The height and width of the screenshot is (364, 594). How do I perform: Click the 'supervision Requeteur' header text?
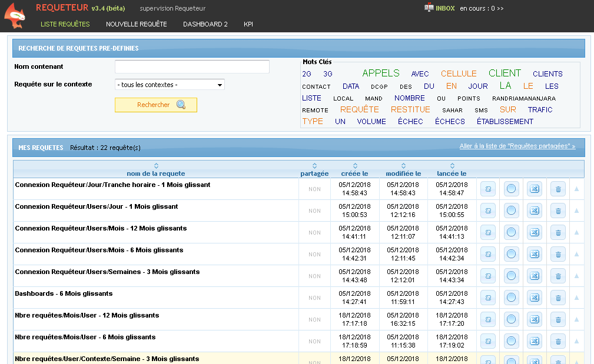172,8
